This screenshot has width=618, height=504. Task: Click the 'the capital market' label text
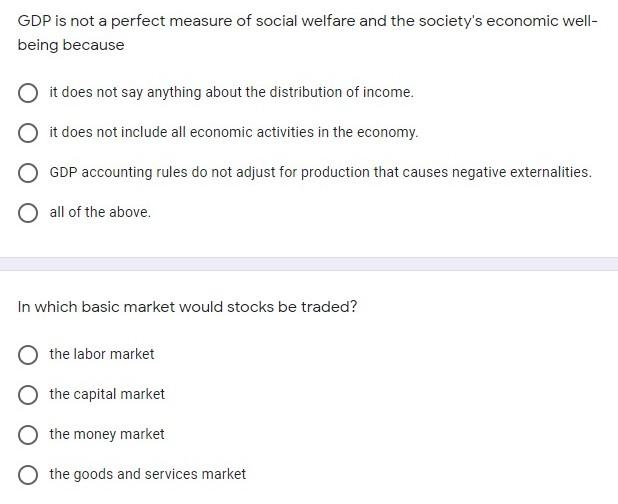click(x=107, y=394)
